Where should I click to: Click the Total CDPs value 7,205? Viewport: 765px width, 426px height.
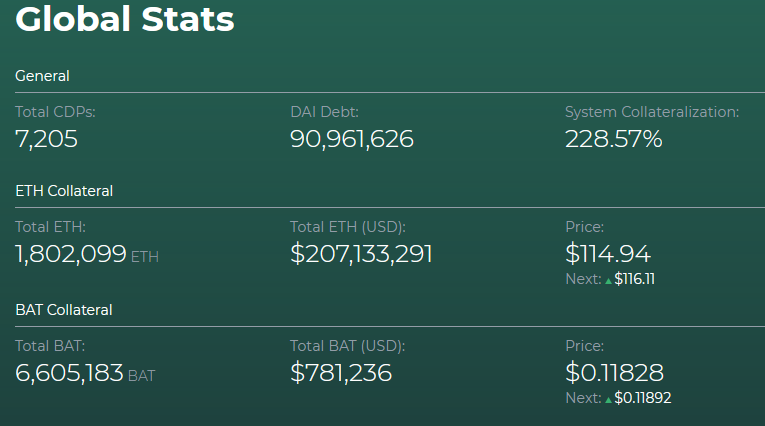(46, 139)
